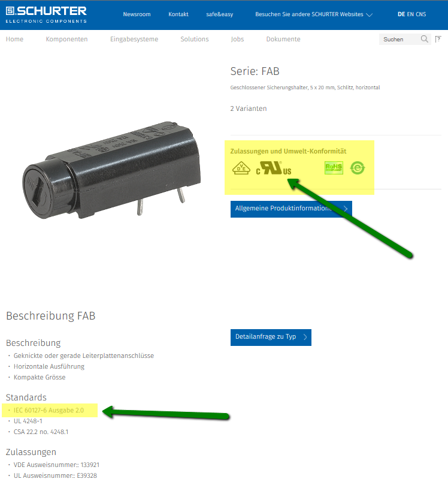Click VDE Ausweisnummer 133921 entry
This screenshot has height=494, width=448.
[x=57, y=465]
